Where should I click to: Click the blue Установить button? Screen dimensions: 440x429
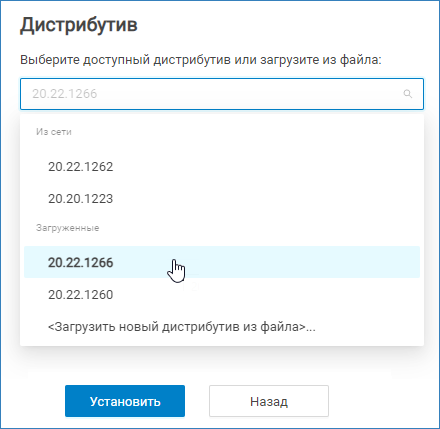click(125, 401)
